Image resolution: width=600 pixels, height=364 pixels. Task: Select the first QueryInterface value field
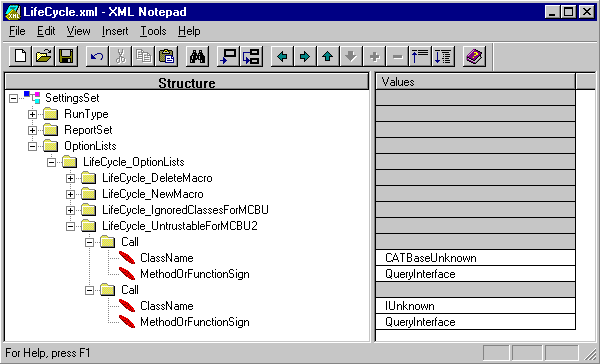click(x=476, y=274)
